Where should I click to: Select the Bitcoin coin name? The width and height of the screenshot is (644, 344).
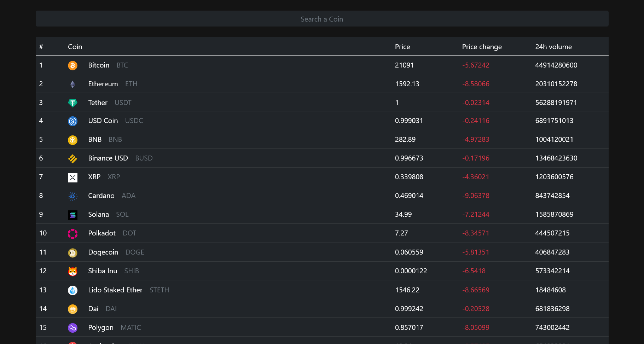tap(99, 65)
